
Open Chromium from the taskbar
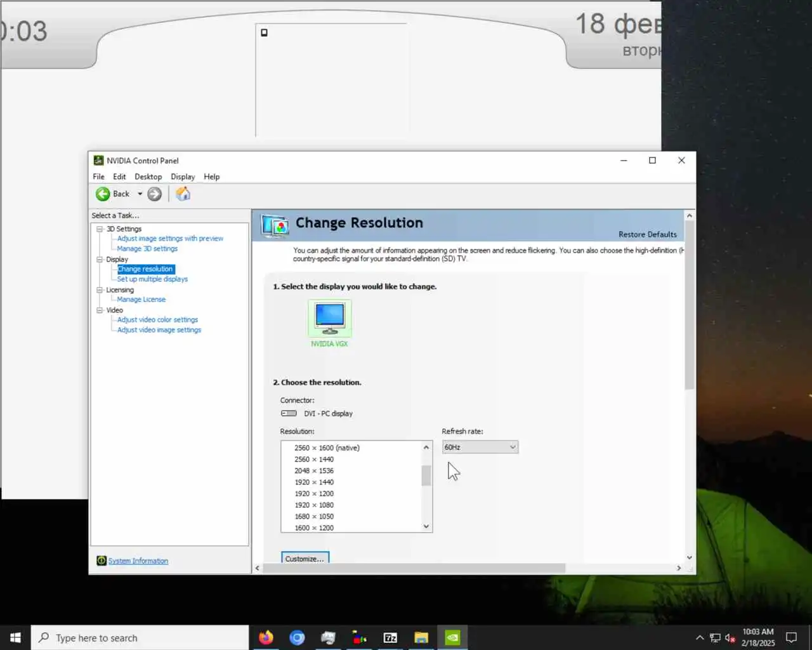[297, 638]
